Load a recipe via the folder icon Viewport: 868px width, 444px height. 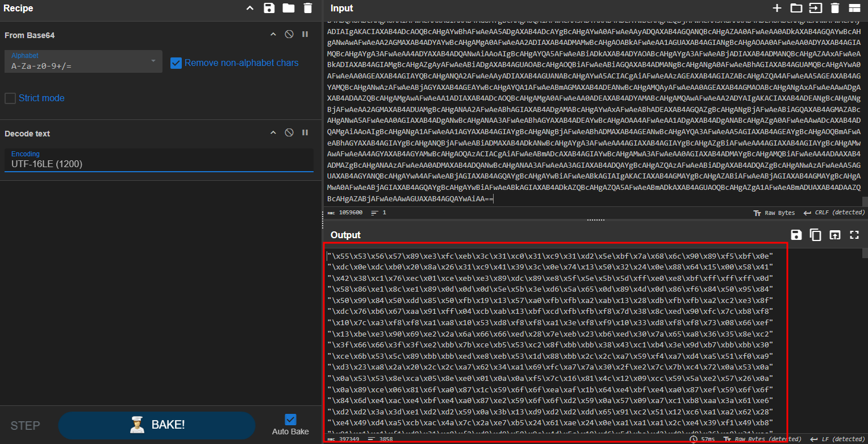click(x=289, y=8)
